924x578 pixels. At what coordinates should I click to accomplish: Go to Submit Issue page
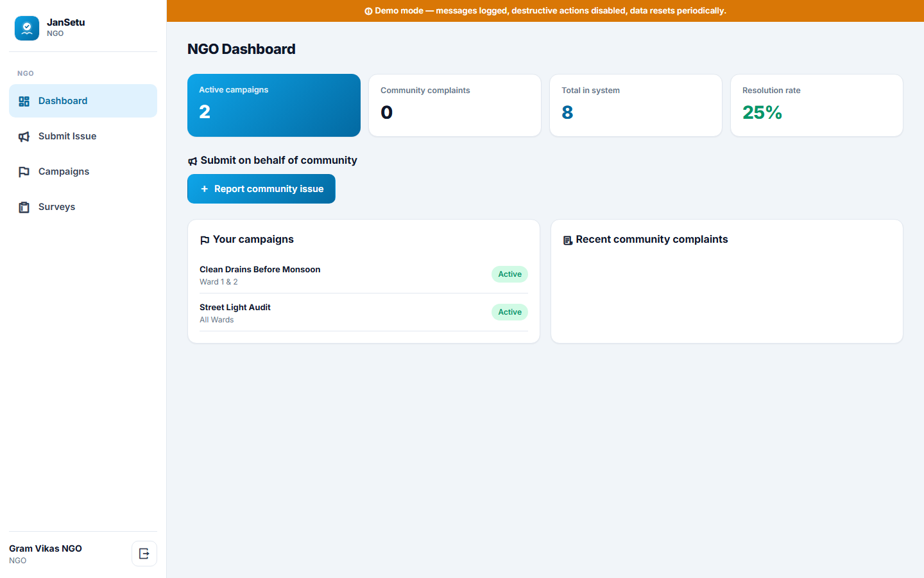click(83, 136)
